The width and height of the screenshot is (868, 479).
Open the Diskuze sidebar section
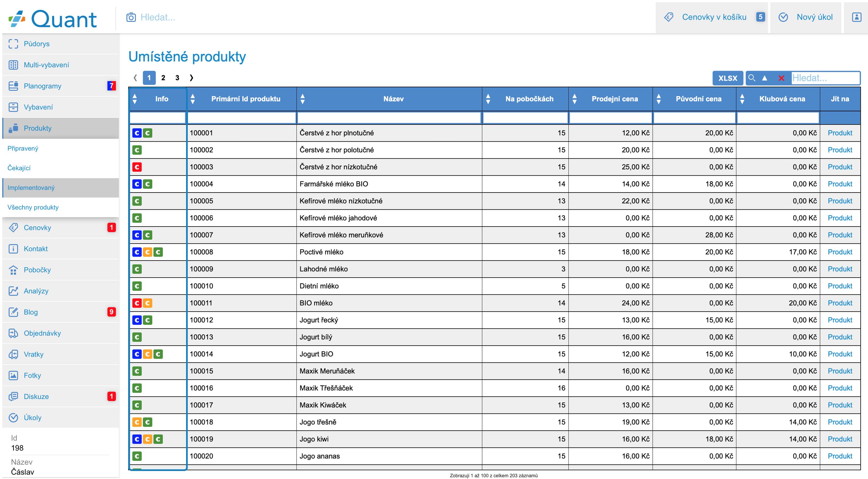(61, 396)
